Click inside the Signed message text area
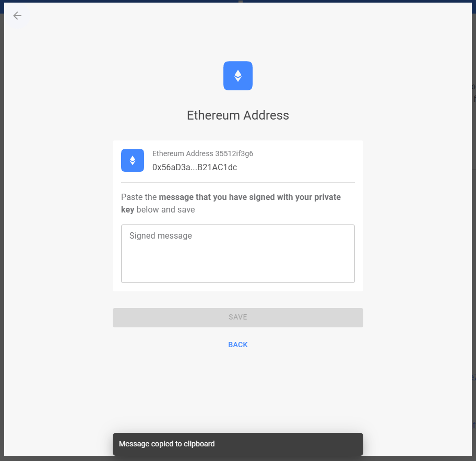Viewport: 476px width, 461px height. coord(237,254)
